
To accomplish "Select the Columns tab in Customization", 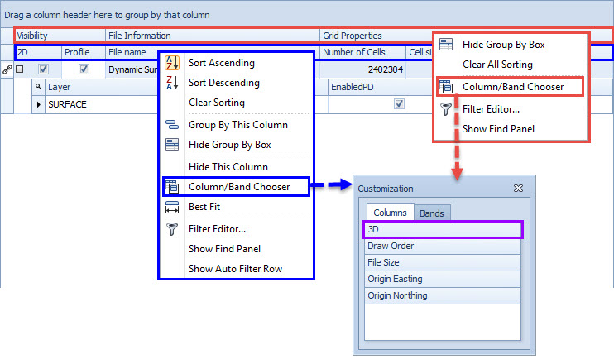I will tap(386, 213).
